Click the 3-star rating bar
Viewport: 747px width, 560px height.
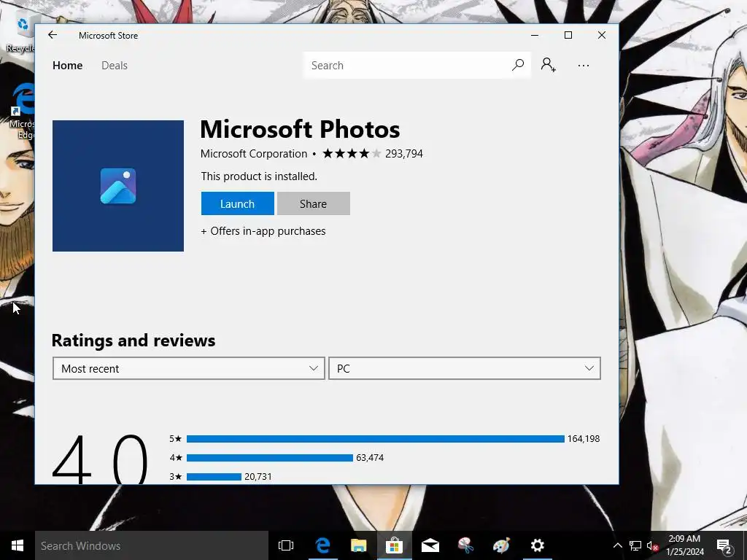tap(214, 477)
